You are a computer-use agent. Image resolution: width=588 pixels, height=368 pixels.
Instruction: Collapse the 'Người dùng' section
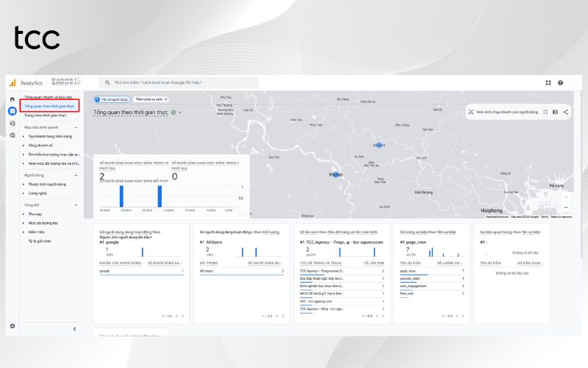pos(76,175)
